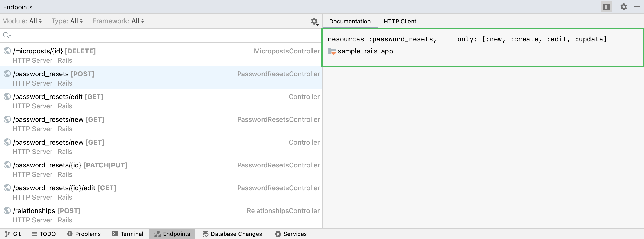644x239 pixels.
Task: Click the Endpoints tool window gear icon
Action: tap(624, 7)
